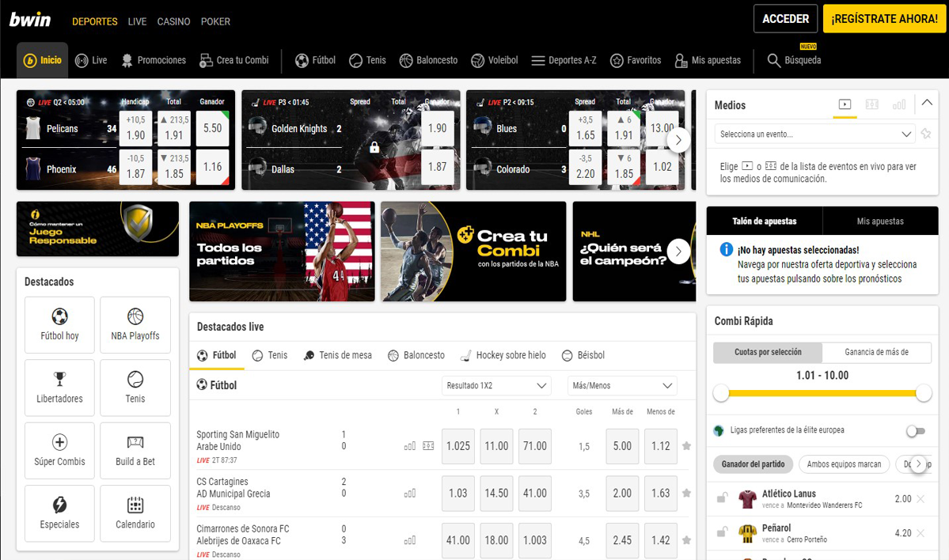
Task: Go to Baloncesto in the nav bar
Action: coord(428,60)
